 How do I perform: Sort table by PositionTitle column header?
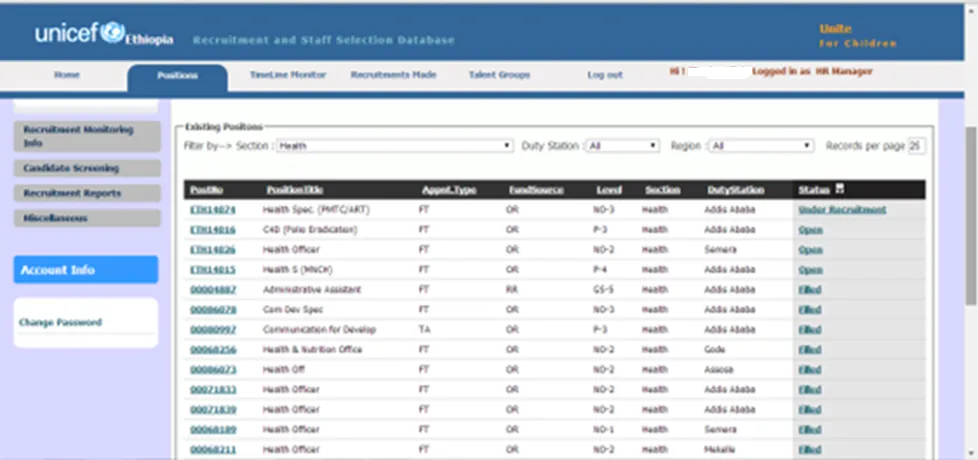pyautogui.click(x=294, y=189)
